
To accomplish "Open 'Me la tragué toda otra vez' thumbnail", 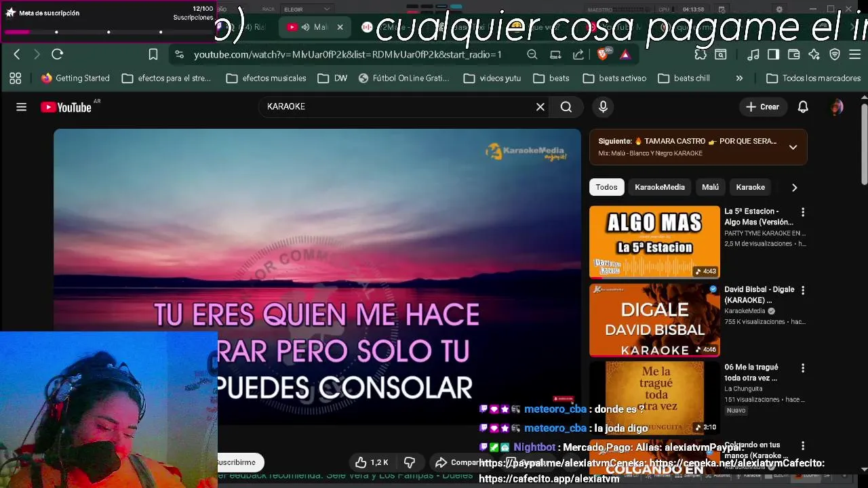I will [x=654, y=398].
